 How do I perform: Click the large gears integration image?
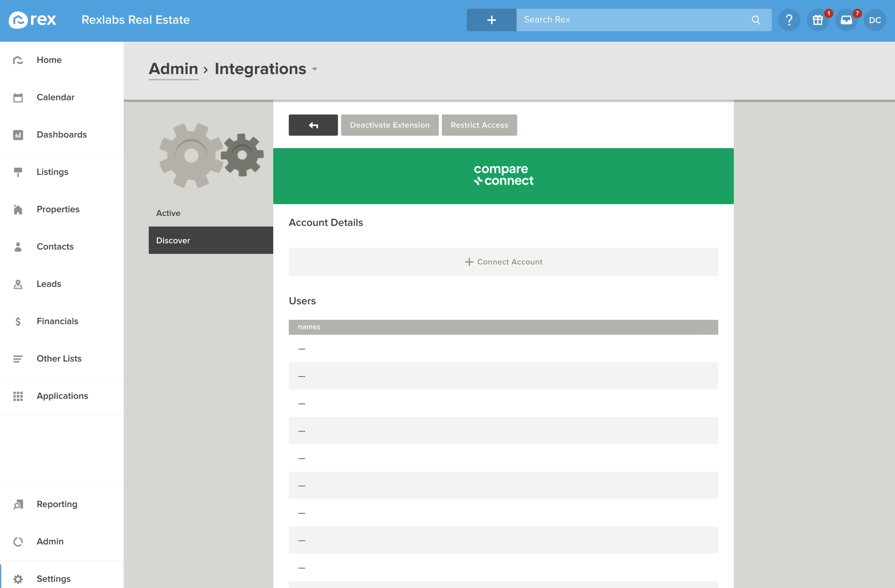(x=211, y=156)
